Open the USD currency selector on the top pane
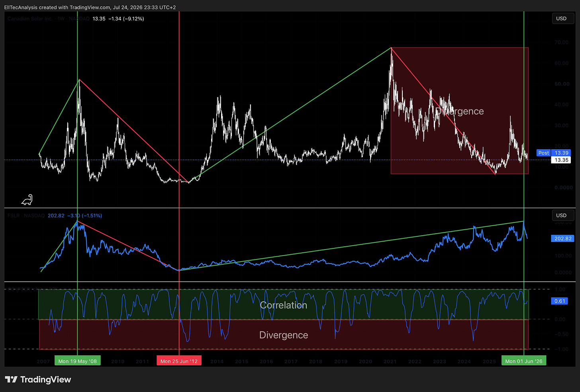This screenshot has height=392, width=580. 563,18
